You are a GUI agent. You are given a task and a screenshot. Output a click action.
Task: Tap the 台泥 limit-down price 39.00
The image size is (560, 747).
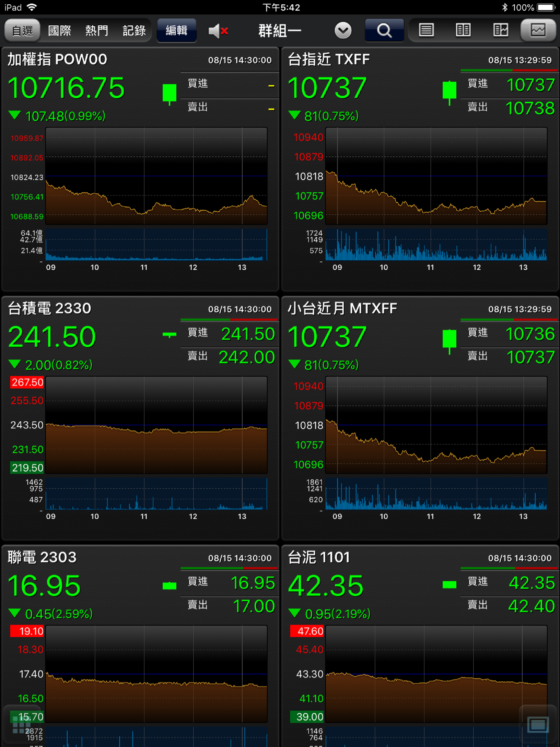click(307, 717)
